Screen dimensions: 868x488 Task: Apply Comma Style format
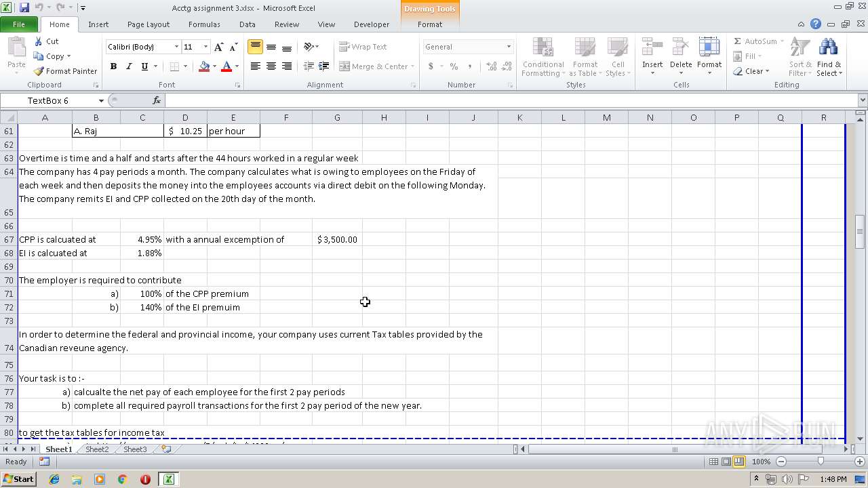[470, 66]
